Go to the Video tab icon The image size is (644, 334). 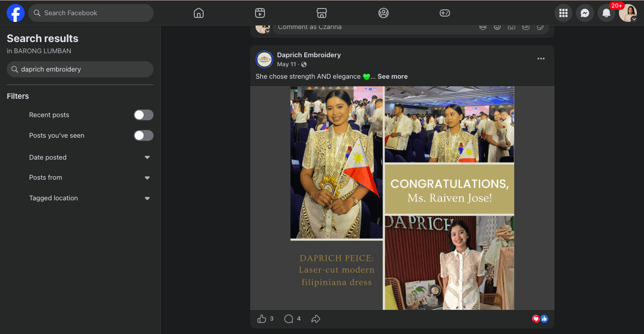260,13
